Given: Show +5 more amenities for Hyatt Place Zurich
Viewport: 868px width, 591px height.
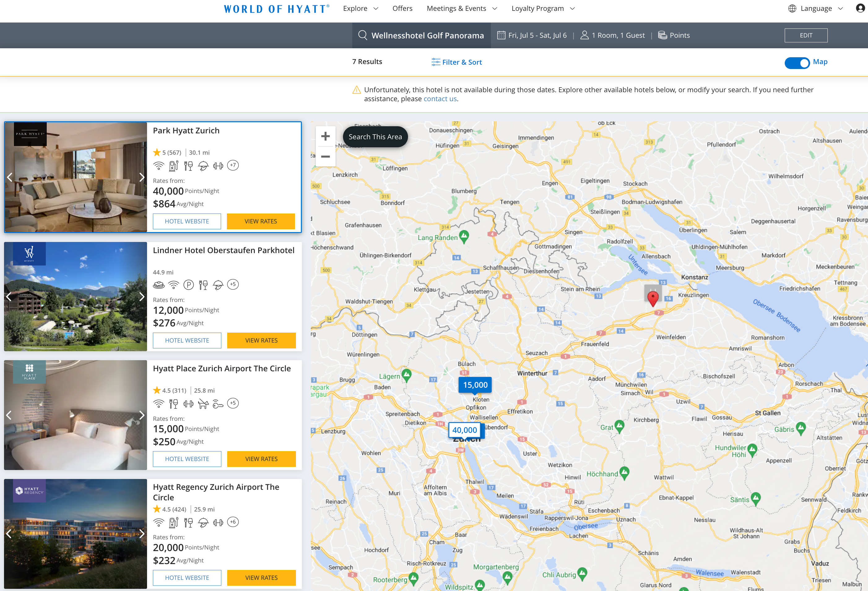Looking at the screenshot, I should point(233,403).
